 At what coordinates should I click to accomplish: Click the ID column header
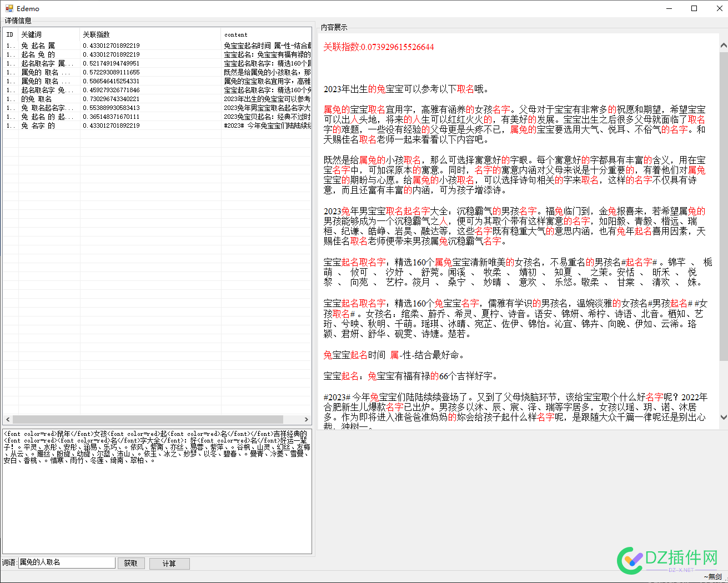(x=11, y=34)
